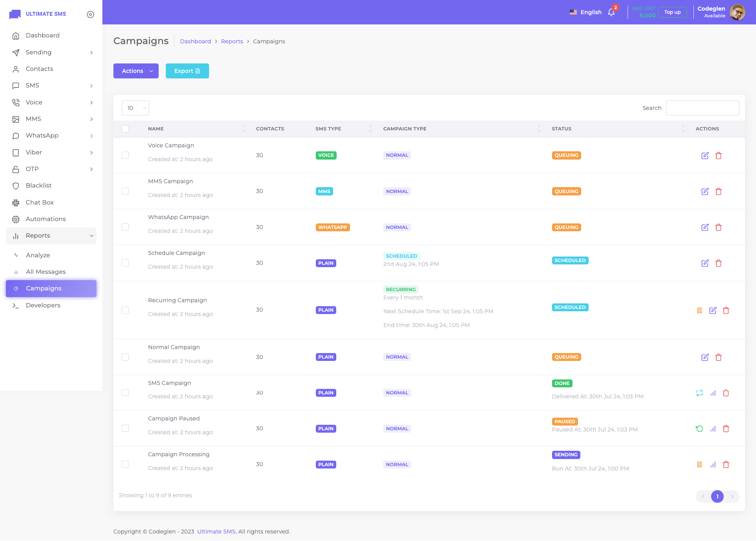Open the Actions dropdown
Screen dimensions: 756x541
coord(136,71)
